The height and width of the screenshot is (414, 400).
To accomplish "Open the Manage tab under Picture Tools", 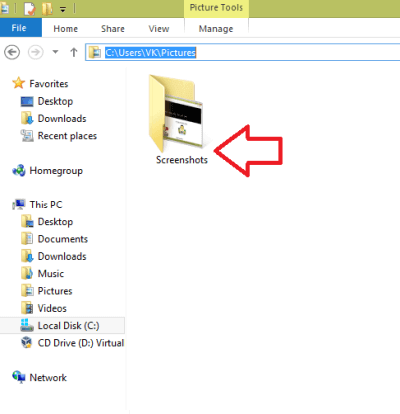I will pos(216,29).
